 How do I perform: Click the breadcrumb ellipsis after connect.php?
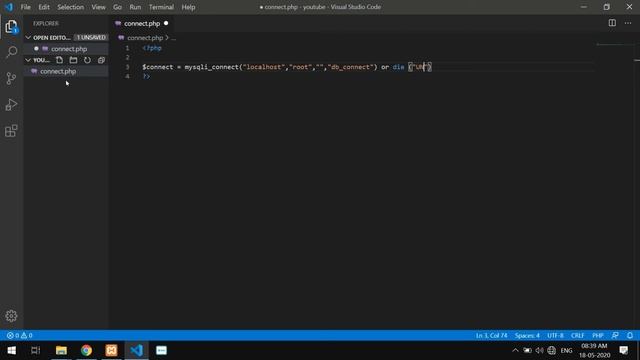(x=173, y=38)
